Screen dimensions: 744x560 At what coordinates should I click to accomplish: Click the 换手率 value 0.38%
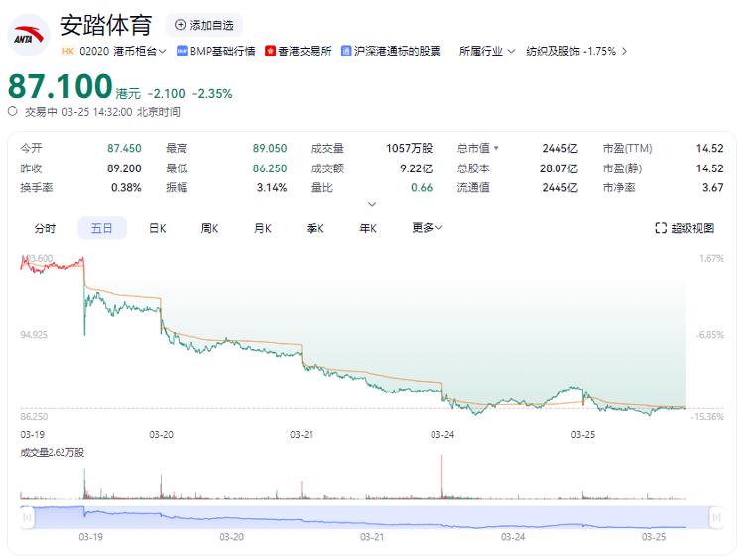pos(126,187)
